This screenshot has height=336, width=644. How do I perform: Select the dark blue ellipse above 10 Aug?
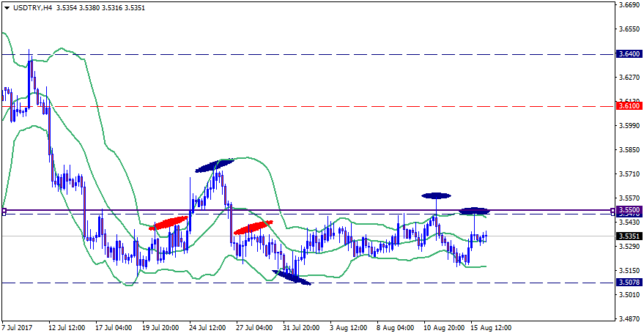436,195
